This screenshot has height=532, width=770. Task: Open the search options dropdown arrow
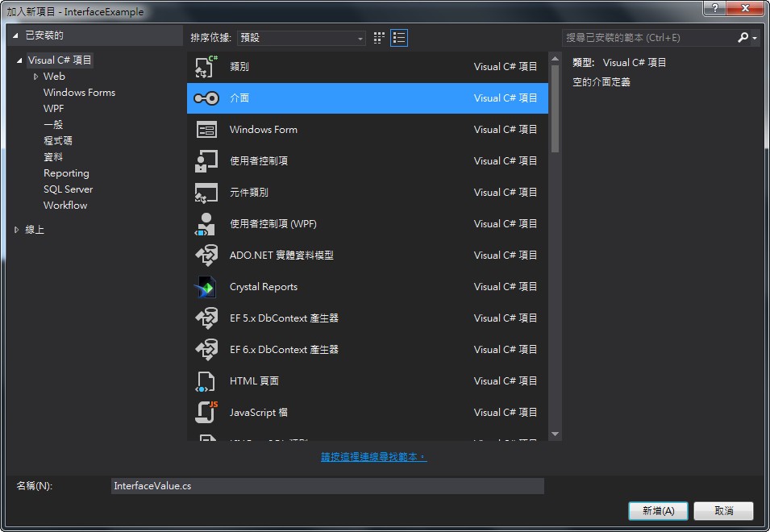pyautogui.click(x=755, y=38)
